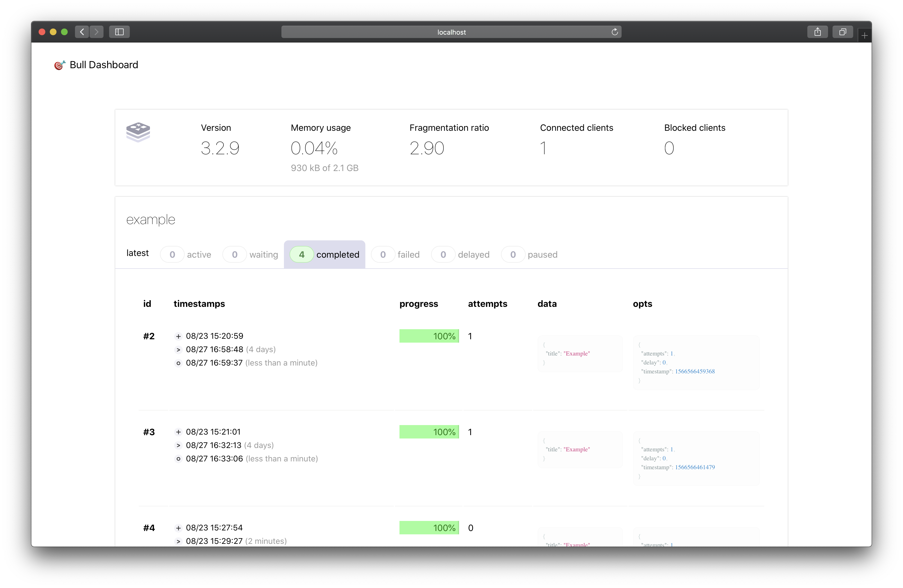
Task: Click the Bull Dashboard target logo icon
Action: coord(60,65)
